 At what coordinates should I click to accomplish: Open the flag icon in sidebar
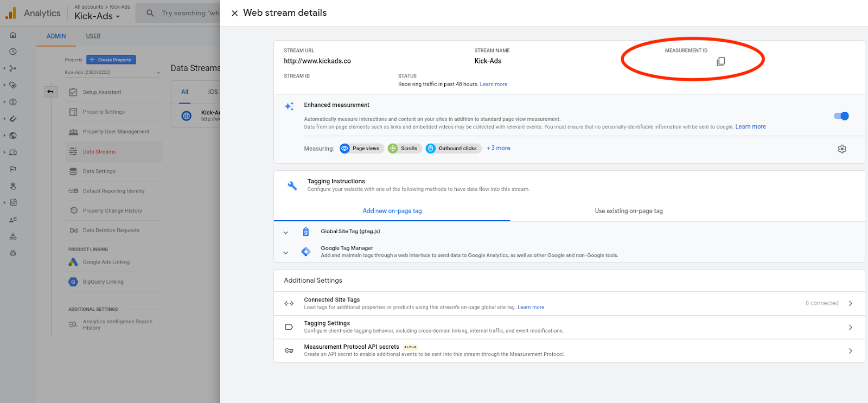click(13, 169)
